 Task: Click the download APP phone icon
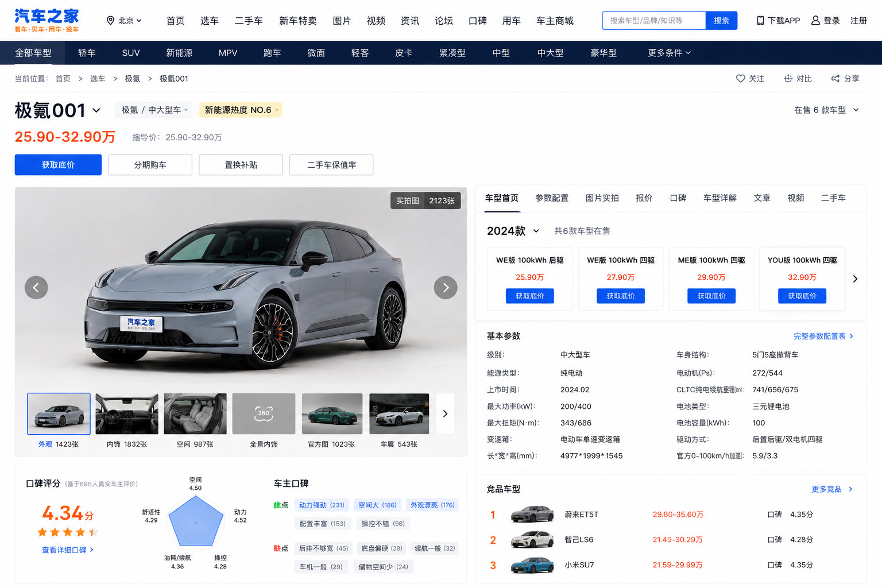(760, 21)
